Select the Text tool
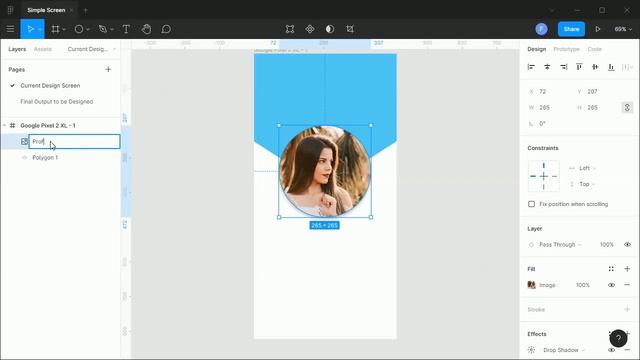640x360 pixels. 126,29
